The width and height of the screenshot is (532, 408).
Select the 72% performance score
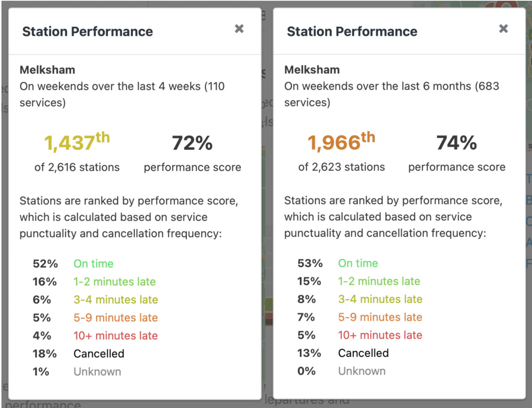192,143
